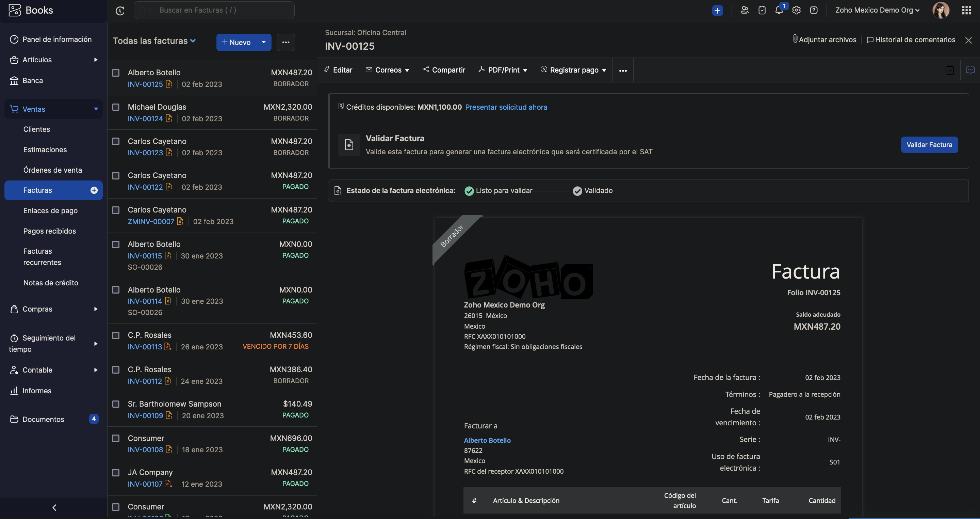Open the PDF/Print dropdown

(x=503, y=70)
